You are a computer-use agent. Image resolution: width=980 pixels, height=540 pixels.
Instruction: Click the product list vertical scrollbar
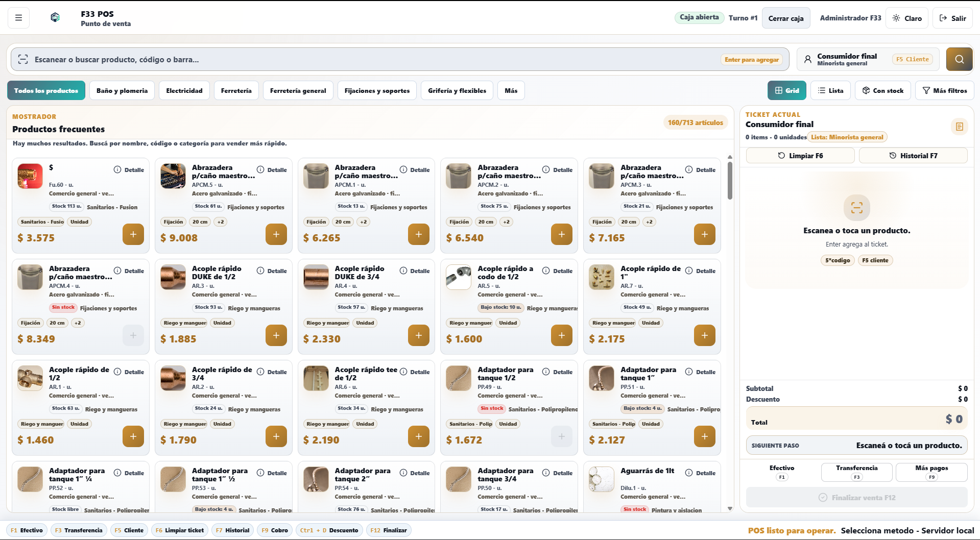pos(730,181)
